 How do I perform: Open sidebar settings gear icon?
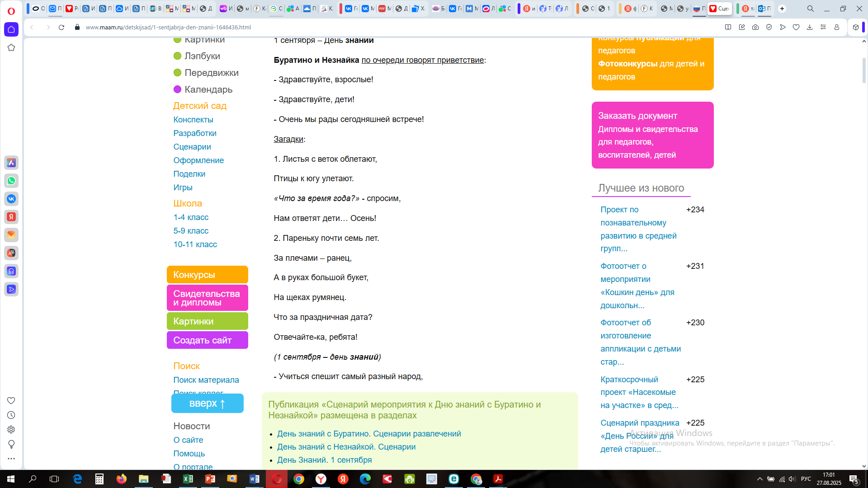click(x=11, y=430)
